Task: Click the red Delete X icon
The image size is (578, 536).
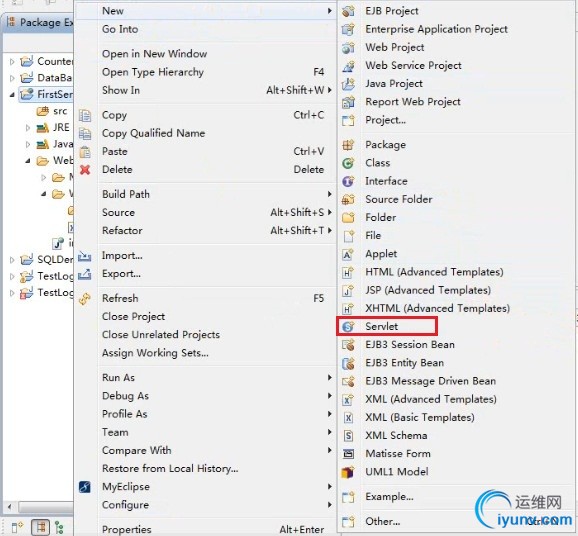Action: tap(85, 170)
